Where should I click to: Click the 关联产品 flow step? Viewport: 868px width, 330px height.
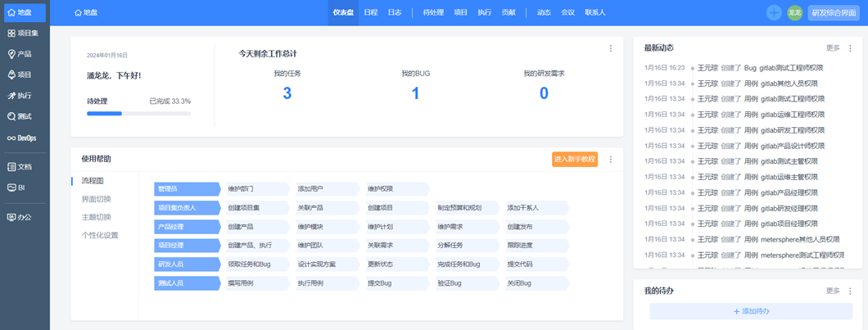click(327, 208)
